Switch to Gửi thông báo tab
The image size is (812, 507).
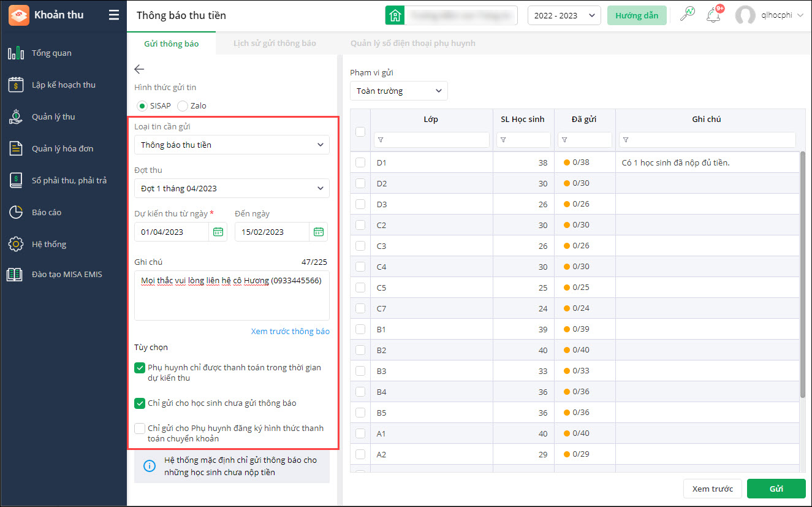tap(171, 44)
